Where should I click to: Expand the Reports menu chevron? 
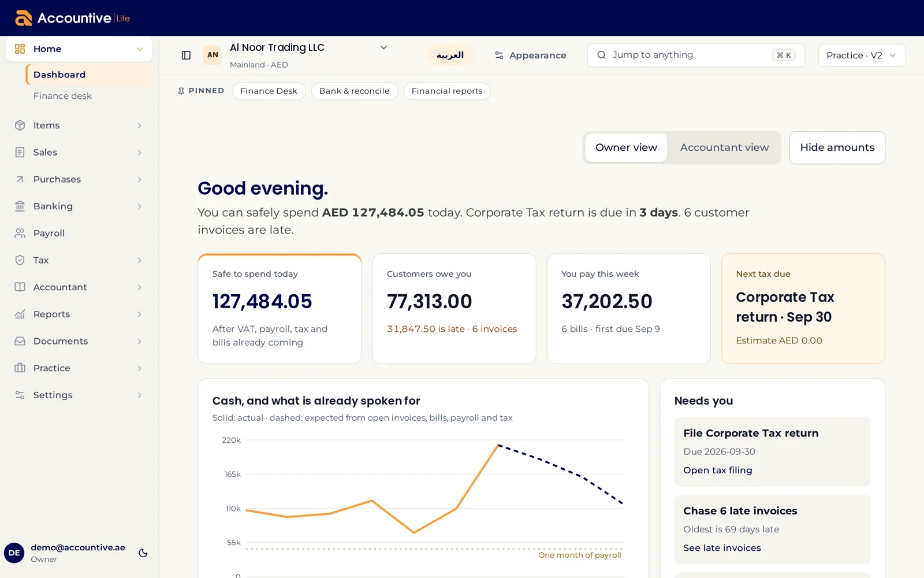click(139, 314)
